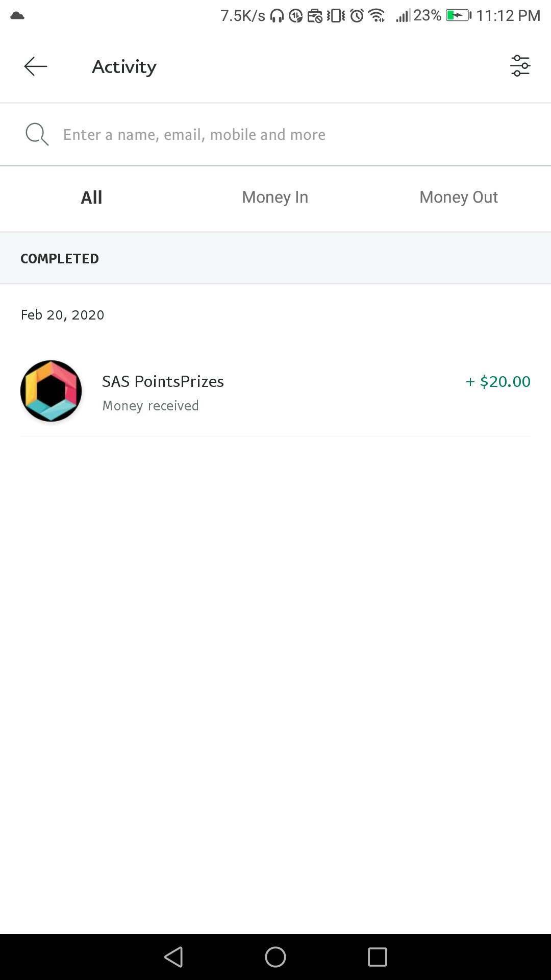This screenshot has height=980, width=551.
Task: Tap the cloud notification icon
Action: click(x=17, y=16)
